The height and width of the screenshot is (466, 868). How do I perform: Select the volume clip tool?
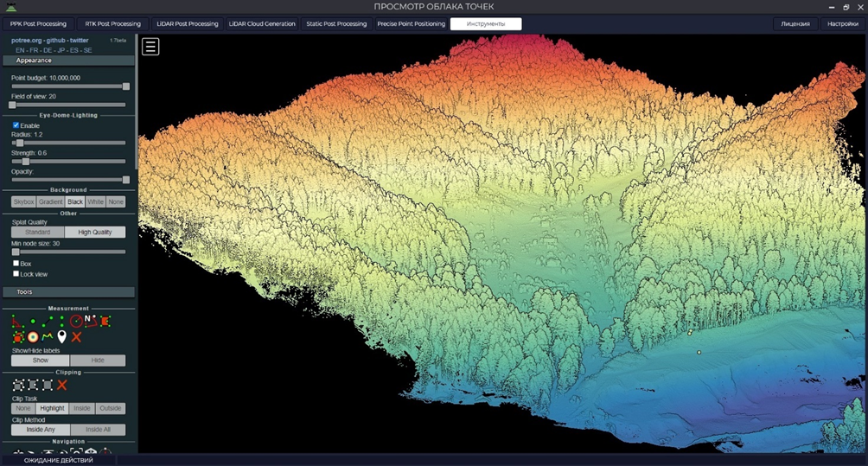pyautogui.click(x=18, y=386)
